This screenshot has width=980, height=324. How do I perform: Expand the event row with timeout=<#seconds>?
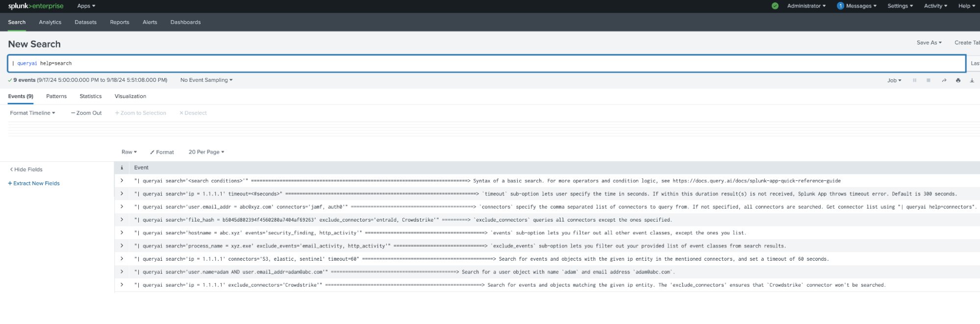coord(122,194)
